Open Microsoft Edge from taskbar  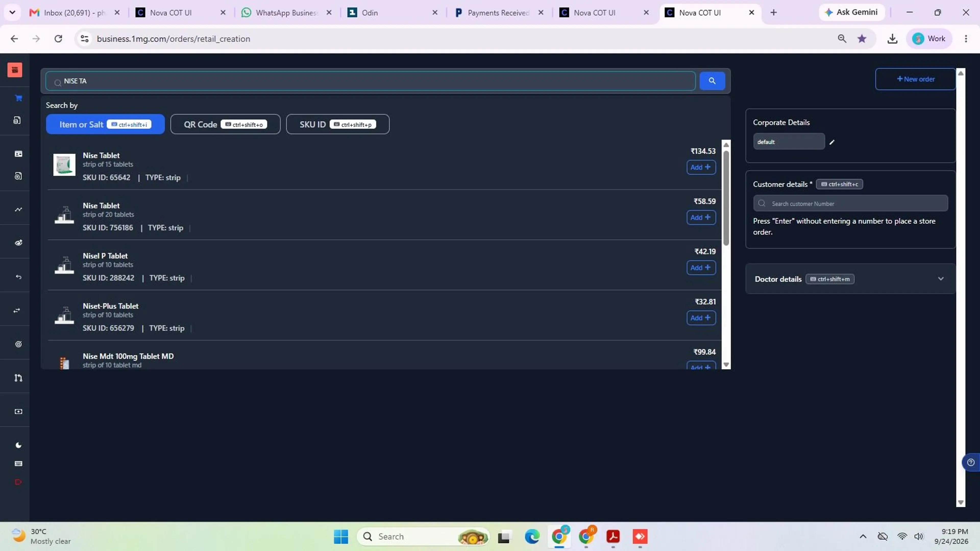[532, 536]
